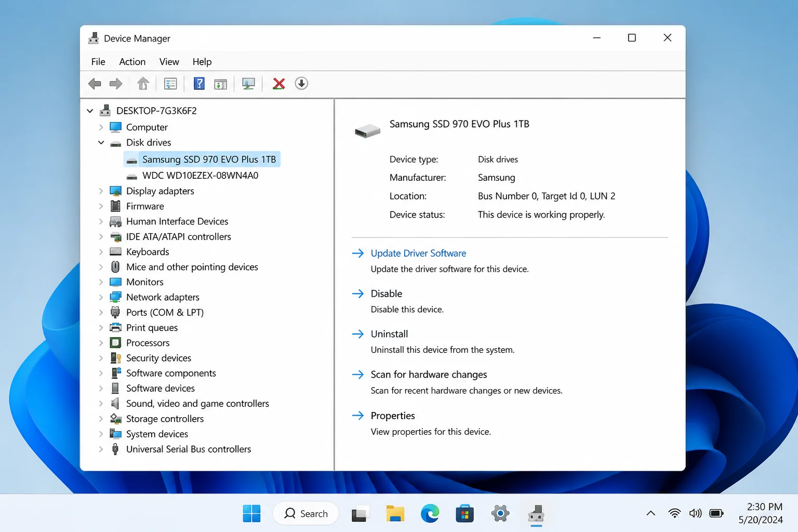Click the Wi-Fi tray icon
798x532 pixels.
tap(674, 513)
